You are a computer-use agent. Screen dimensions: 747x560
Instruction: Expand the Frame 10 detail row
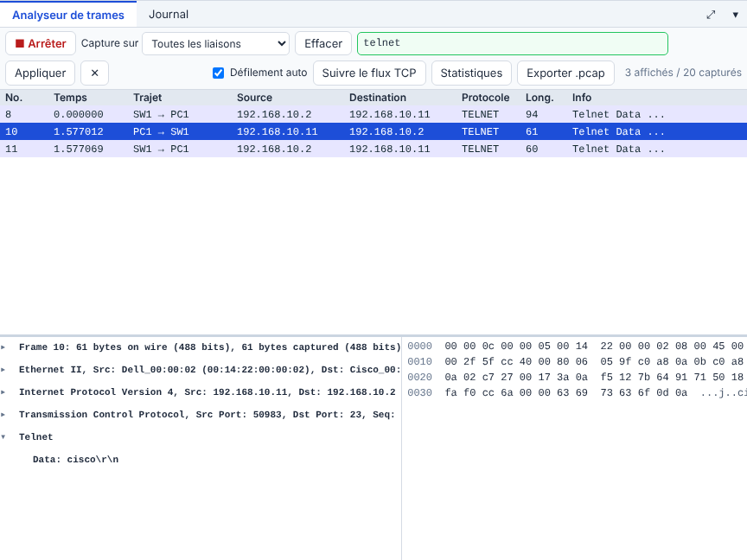tap(3, 347)
